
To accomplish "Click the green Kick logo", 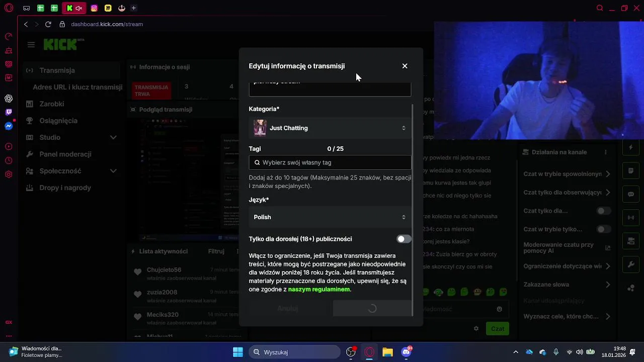I will 61,44.
